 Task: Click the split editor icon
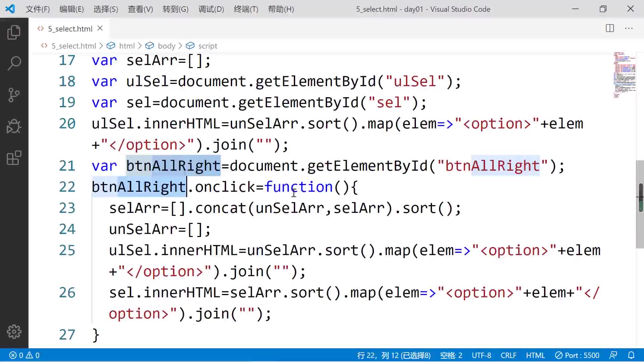click(x=610, y=28)
